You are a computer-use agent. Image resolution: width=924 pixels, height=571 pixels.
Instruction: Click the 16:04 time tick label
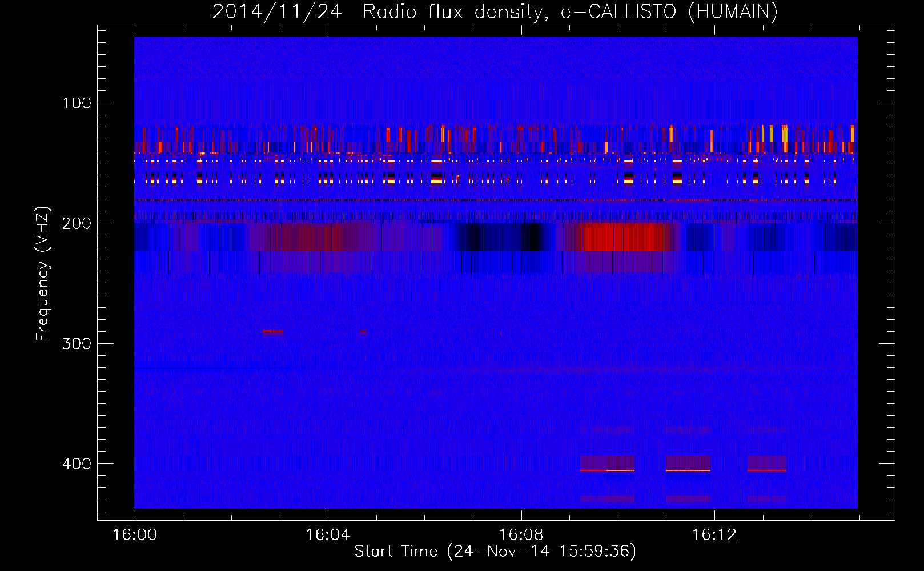click(328, 534)
